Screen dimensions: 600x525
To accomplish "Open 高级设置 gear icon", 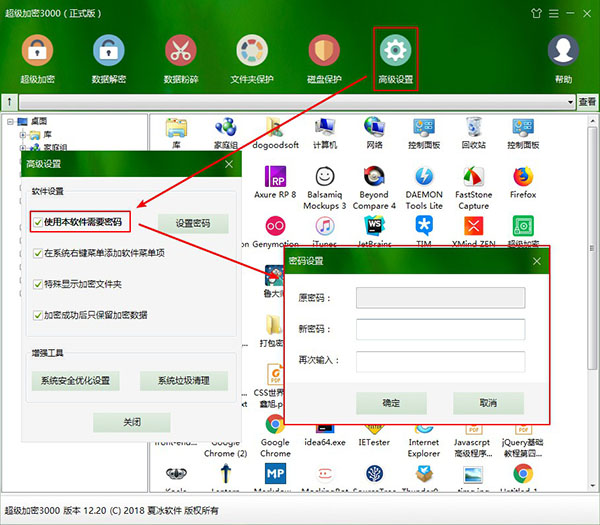I will coord(396,51).
